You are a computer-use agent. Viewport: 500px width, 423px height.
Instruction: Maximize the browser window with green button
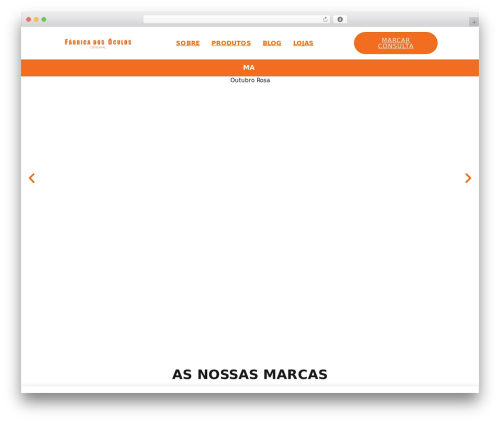44,19
